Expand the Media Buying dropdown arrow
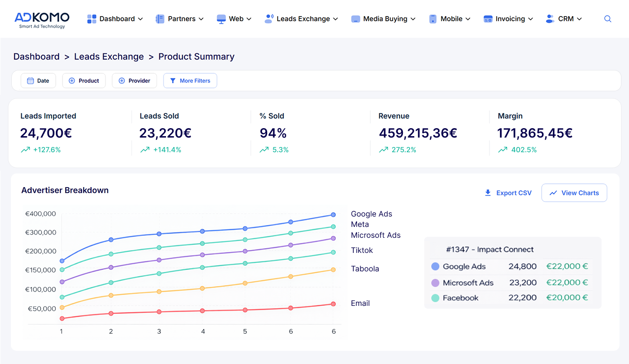This screenshot has height=364, width=629. click(x=413, y=19)
